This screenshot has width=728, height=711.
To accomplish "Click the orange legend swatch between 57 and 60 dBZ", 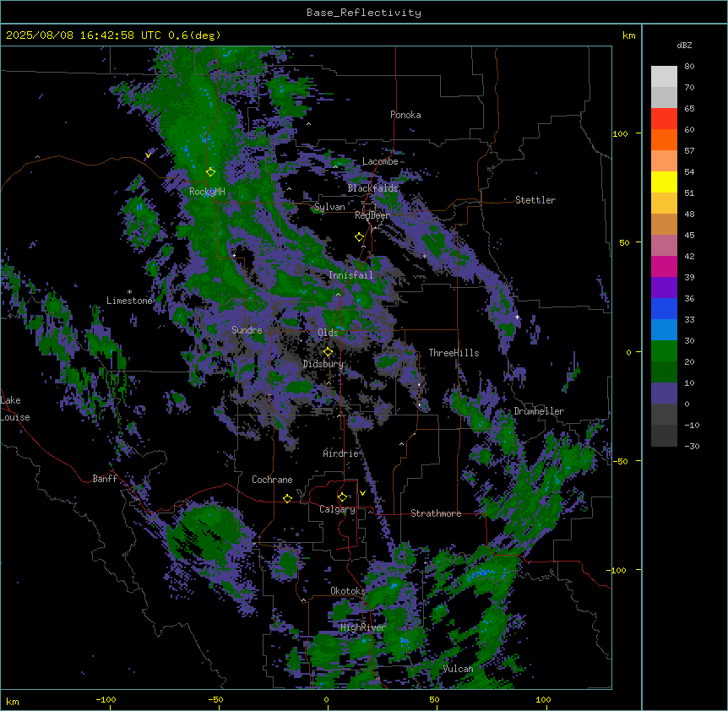I will (x=664, y=139).
